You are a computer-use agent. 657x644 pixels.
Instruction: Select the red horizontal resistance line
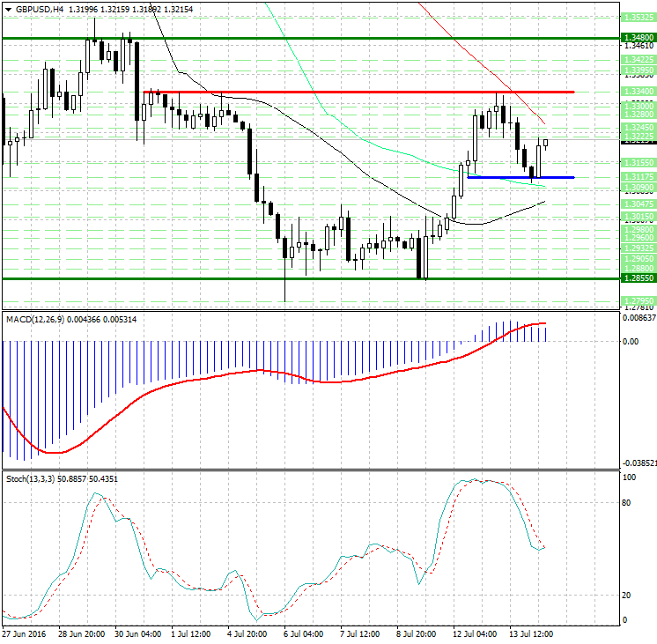coord(358,92)
